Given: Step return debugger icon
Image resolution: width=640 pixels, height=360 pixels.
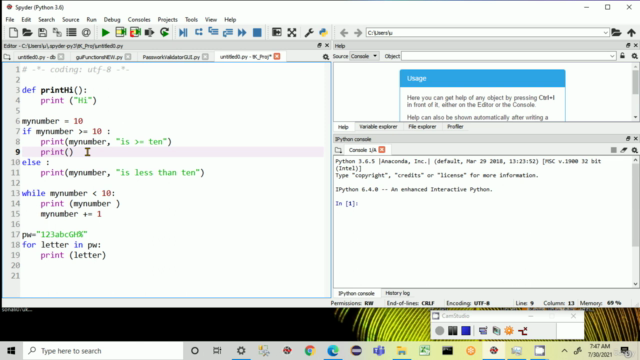Looking at the screenshot, I should point(228,33).
